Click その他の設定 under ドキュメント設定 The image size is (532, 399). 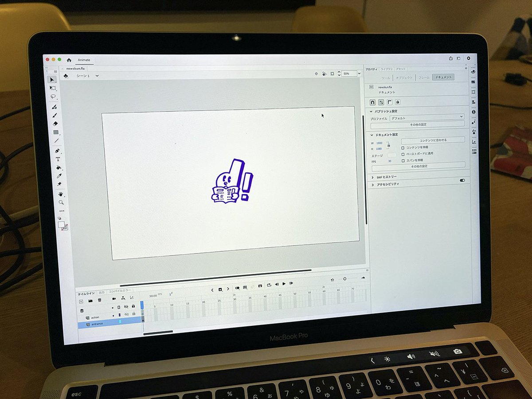tap(419, 166)
